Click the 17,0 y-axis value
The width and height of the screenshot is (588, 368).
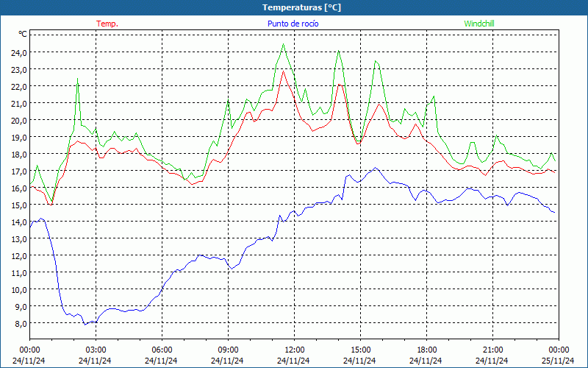(19, 171)
